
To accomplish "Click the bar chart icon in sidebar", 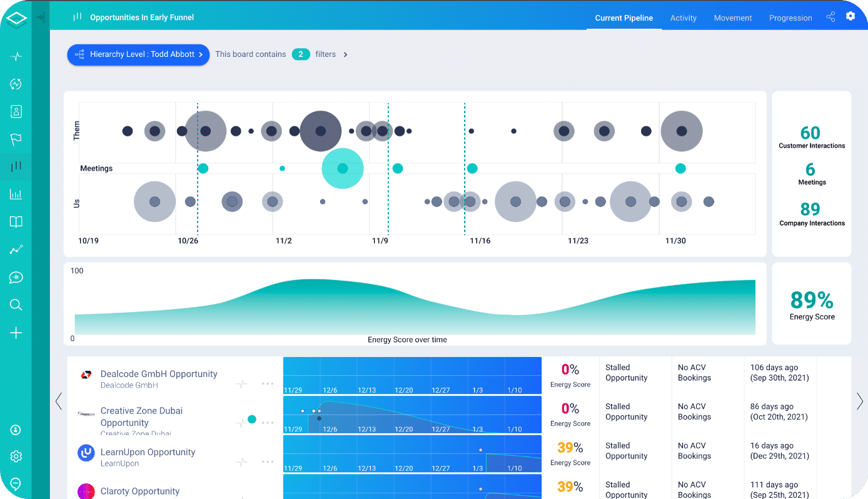I will (x=16, y=194).
